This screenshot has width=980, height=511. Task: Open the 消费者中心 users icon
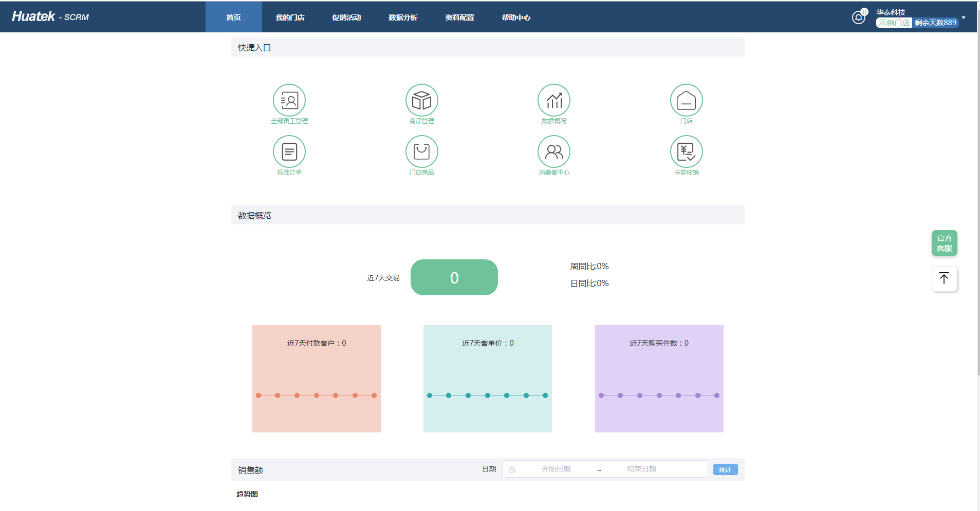point(554,152)
